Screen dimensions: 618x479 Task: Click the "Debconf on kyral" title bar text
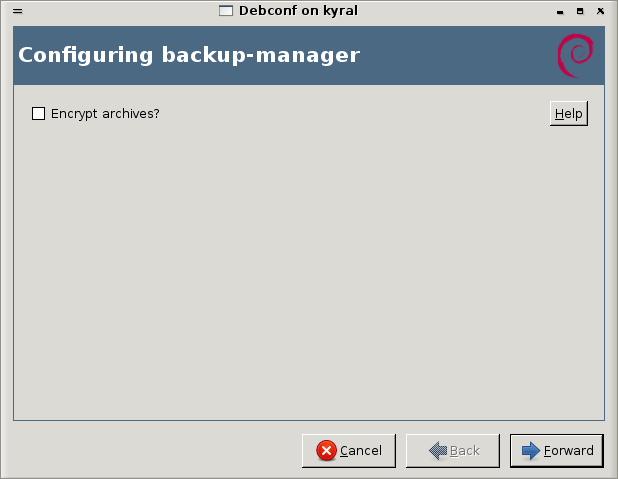coord(298,11)
